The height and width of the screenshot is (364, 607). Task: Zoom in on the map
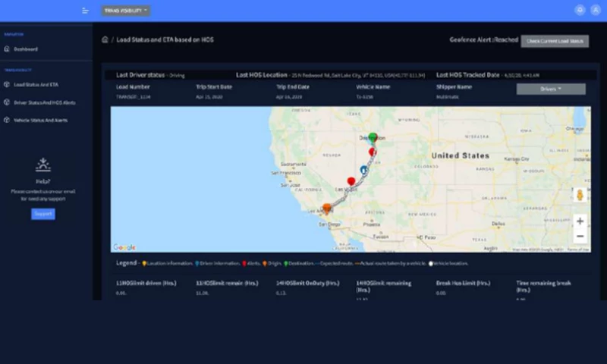click(580, 221)
